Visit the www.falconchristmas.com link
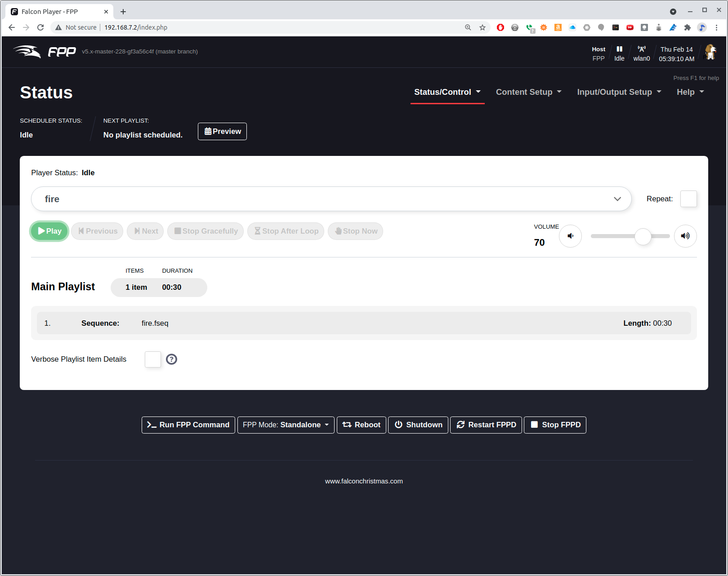The height and width of the screenshot is (576, 728). pos(364,481)
